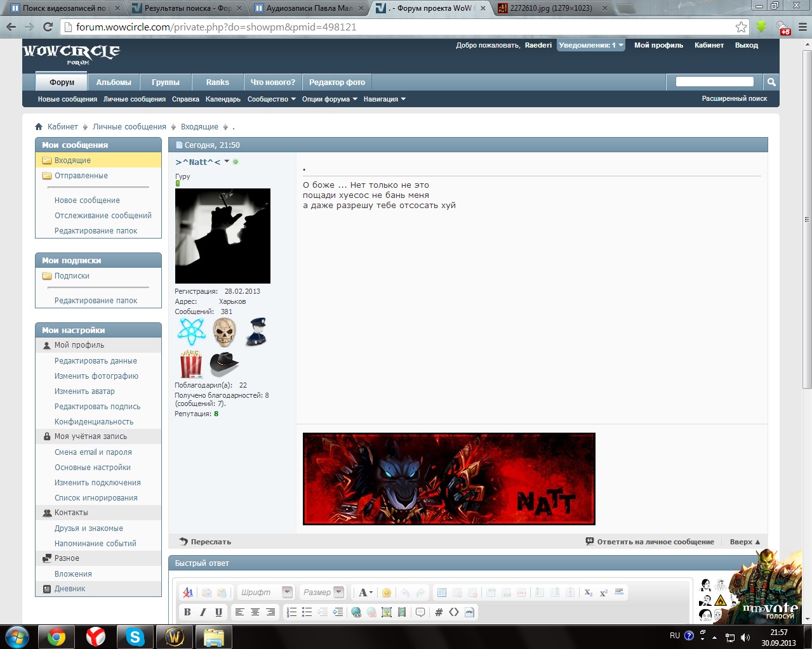The height and width of the screenshot is (649, 812).
Task: Insert bulleted list in editor
Action: [x=307, y=612]
